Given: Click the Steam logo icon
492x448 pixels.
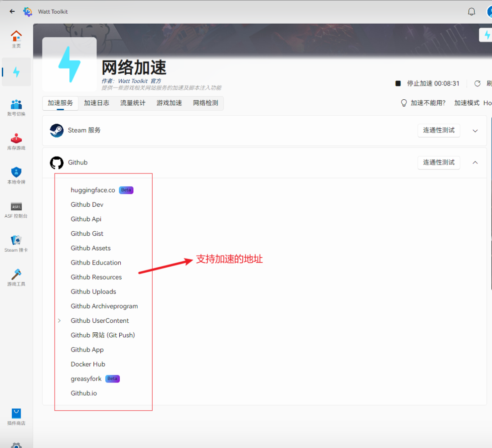Looking at the screenshot, I should 57,130.
